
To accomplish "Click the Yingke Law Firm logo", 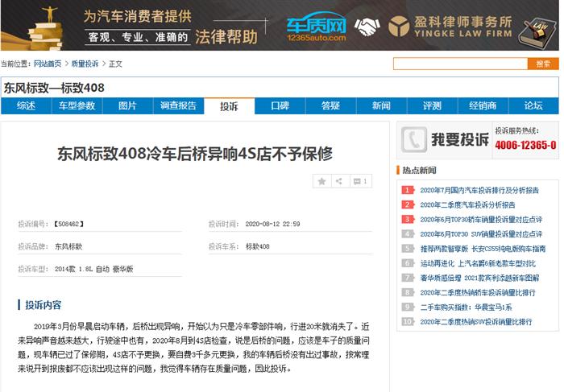I will [450, 27].
